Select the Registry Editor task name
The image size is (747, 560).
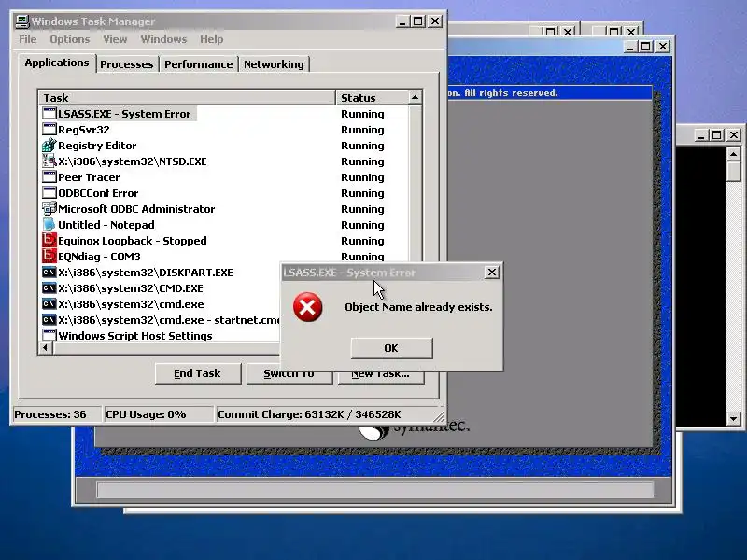pyautogui.click(x=97, y=146)
